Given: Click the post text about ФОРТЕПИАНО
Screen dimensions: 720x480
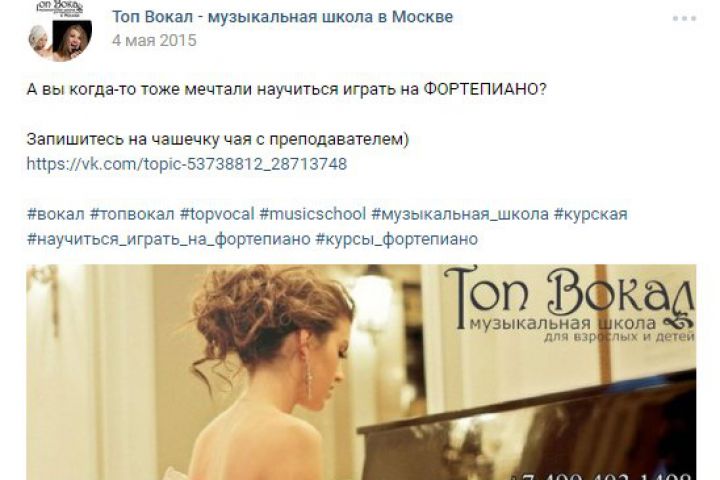Looking at the screenshot, I should point(287,89).
